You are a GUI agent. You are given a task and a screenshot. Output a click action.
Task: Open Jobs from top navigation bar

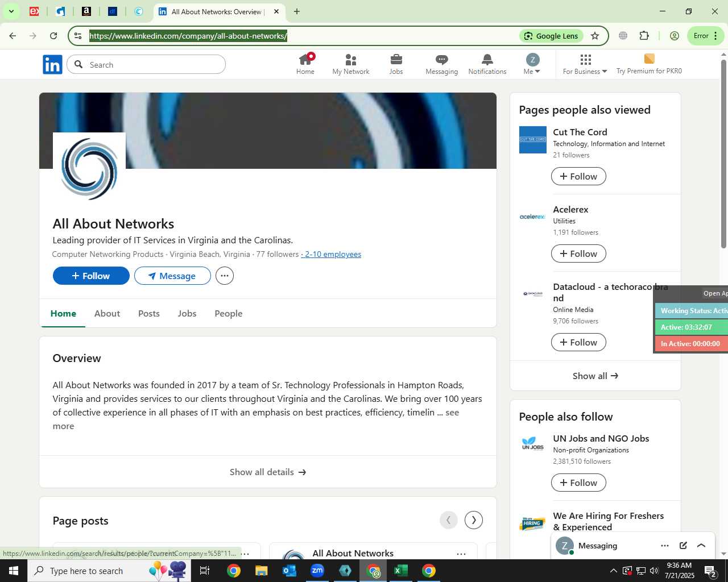pyautogui.click(x=396, y=64)
